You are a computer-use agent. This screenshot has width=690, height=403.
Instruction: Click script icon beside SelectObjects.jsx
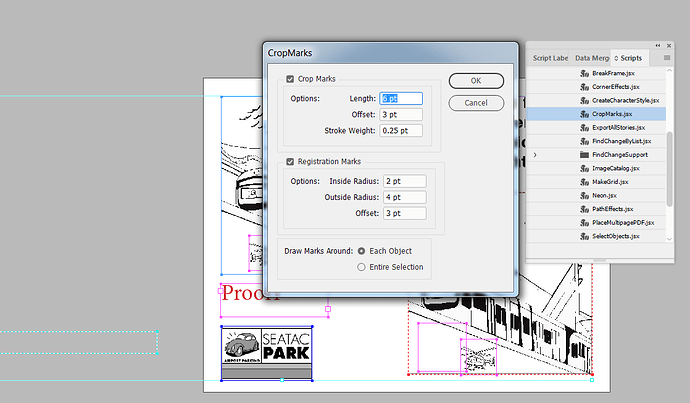pos(584,237)
